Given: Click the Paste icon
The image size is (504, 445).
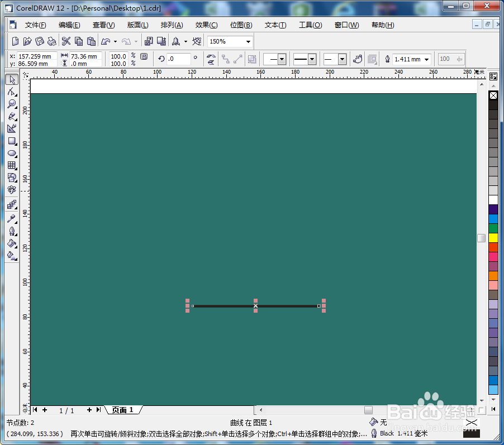Looking at the screenshot, I should pyautogui.click(x=91, y=41).
